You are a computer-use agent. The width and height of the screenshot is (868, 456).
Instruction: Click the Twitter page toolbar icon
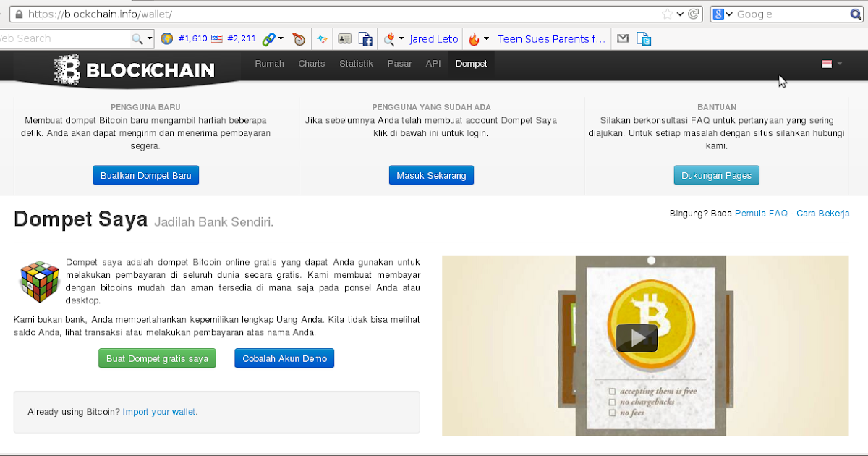click(x=644, y=39)
